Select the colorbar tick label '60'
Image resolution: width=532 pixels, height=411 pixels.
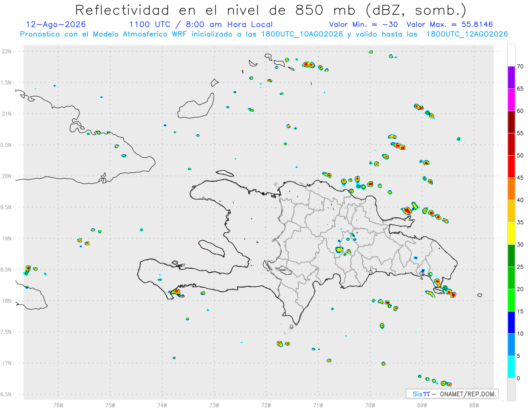tap(520, 111)
